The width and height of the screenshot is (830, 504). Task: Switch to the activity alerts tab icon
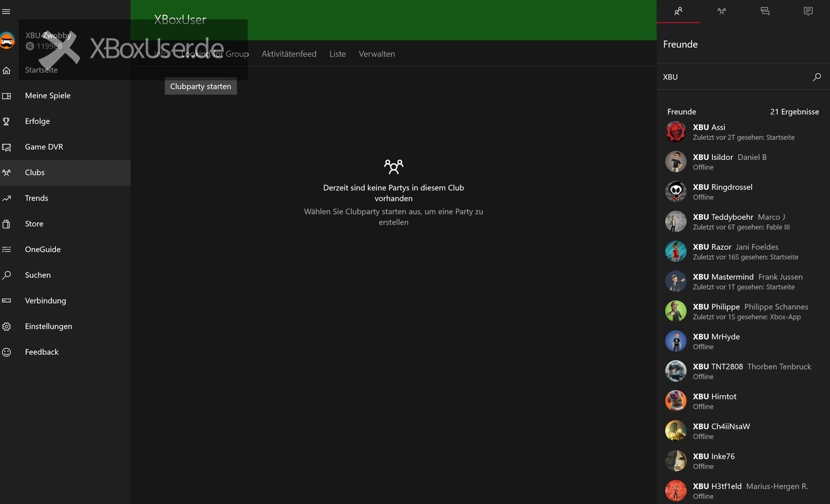tap(808, 11)
